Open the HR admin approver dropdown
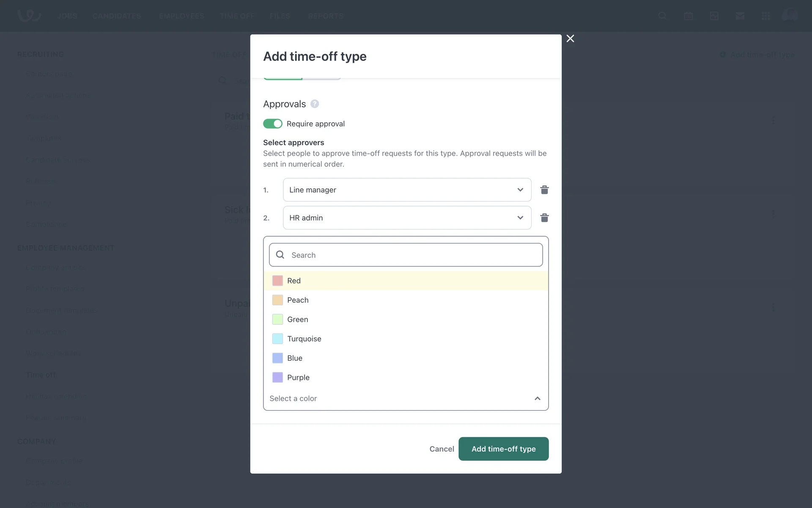This screenshot has width=812, height=508. pyautogui.click(x=407, y=218)
